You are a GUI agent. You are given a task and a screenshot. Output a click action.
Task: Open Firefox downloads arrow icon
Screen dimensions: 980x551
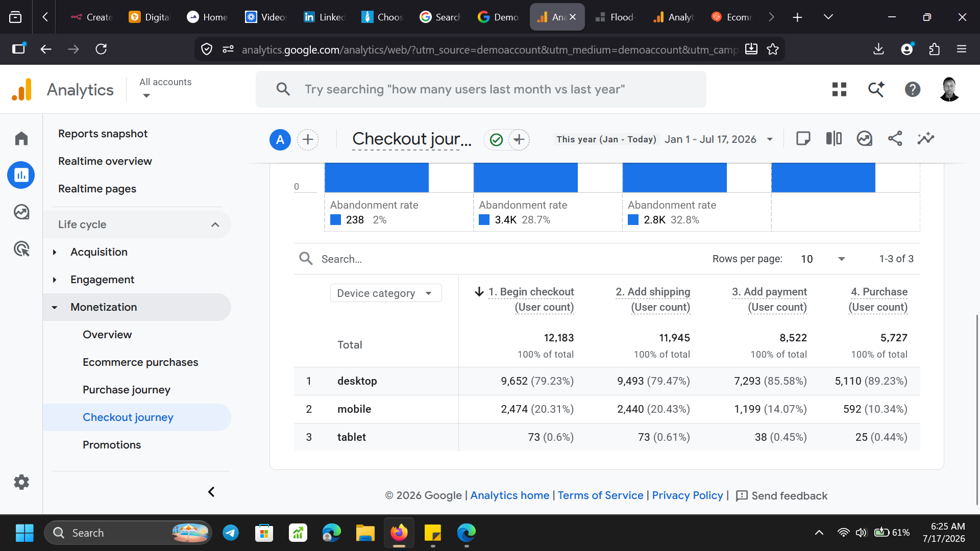[878, 49]
